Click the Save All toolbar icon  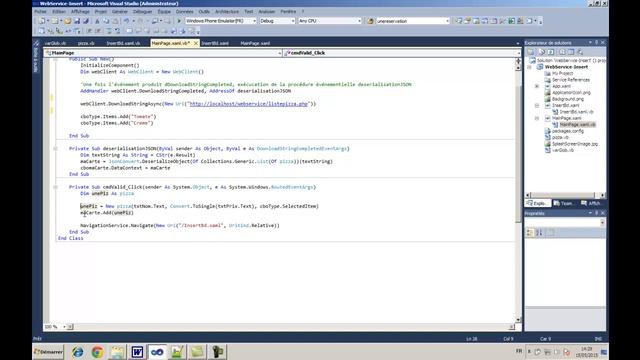point(86,21)
